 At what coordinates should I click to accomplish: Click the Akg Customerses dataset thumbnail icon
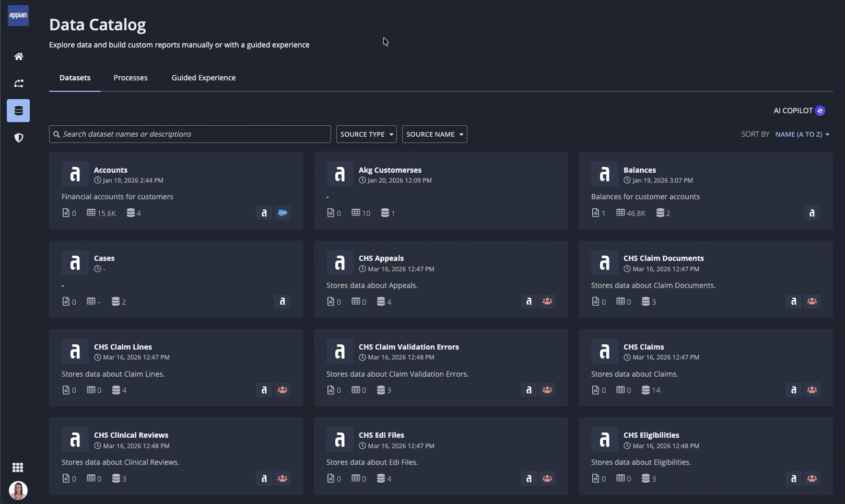[x=340, y=174]
